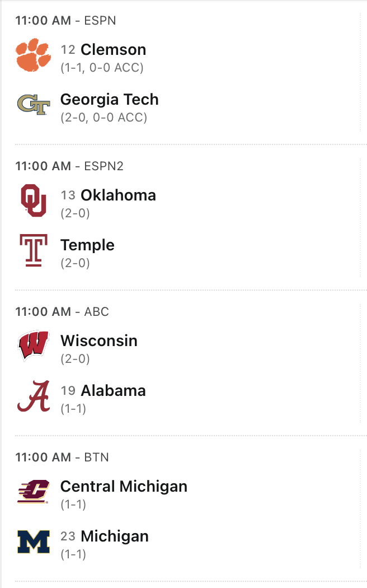The height and width of the screenshot is (588, 367).
Task: Open the Alabama team page
Action: pyautogui.click(x=113, y=391)
